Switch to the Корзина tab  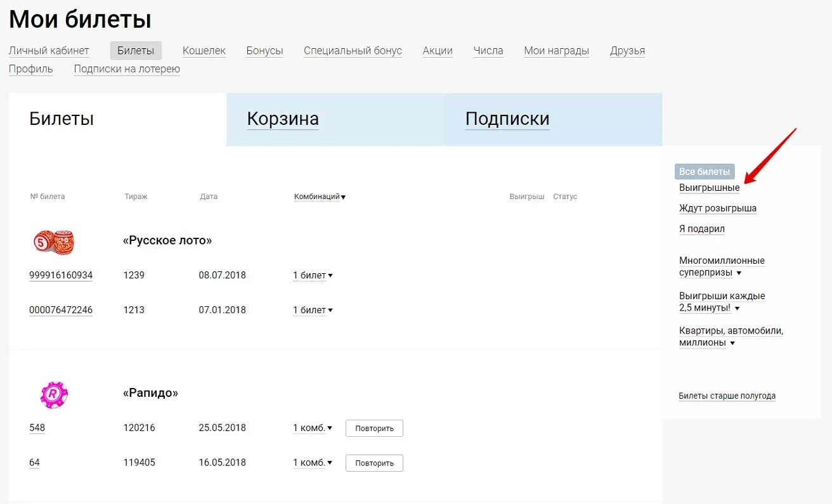coord(335,119)
